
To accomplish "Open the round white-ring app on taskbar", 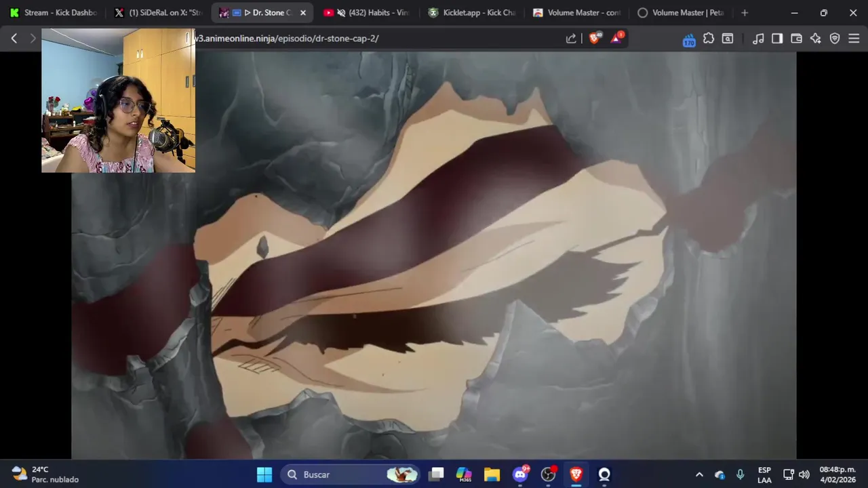I will (604, 474).
